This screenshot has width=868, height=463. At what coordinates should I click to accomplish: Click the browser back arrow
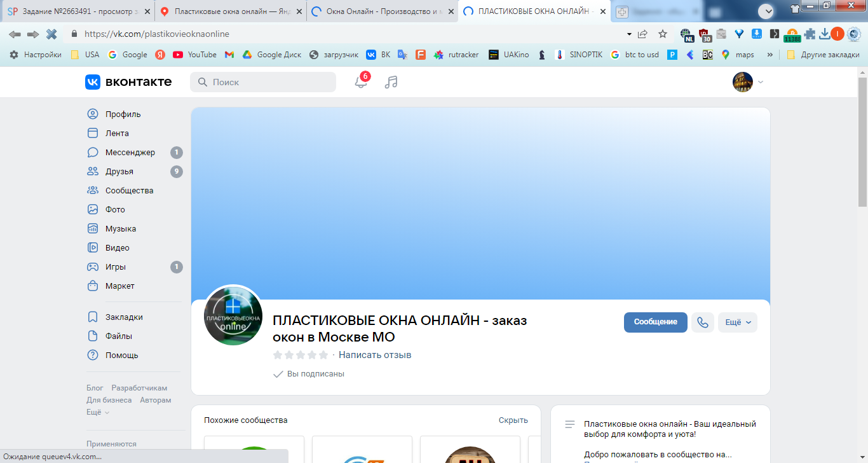tap(15, 34)
